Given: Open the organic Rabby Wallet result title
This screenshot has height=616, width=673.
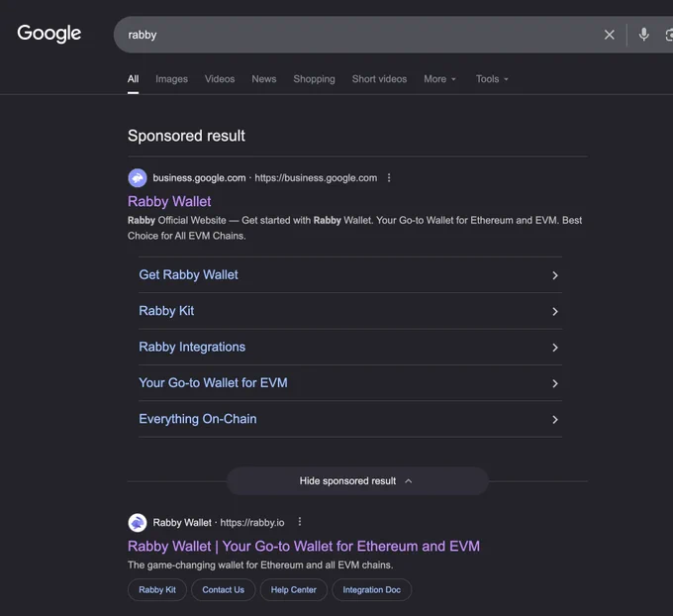Looking at the screenshot, I should (304, 547).
